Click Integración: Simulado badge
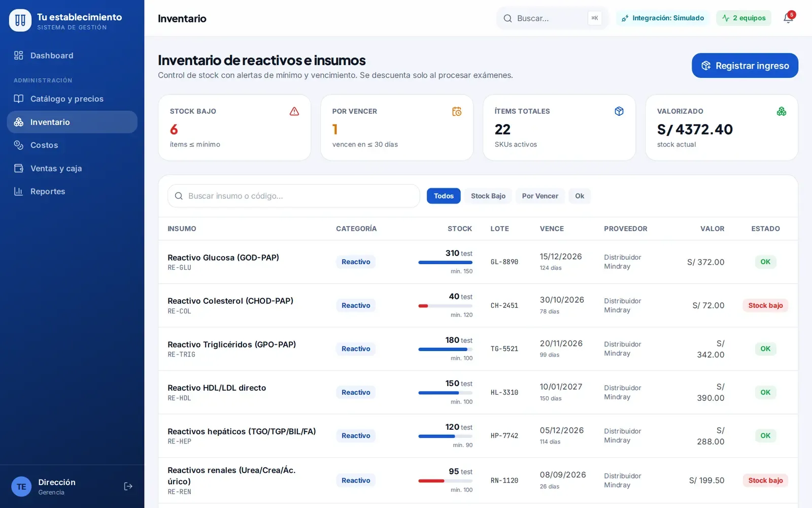 (663, 18)
